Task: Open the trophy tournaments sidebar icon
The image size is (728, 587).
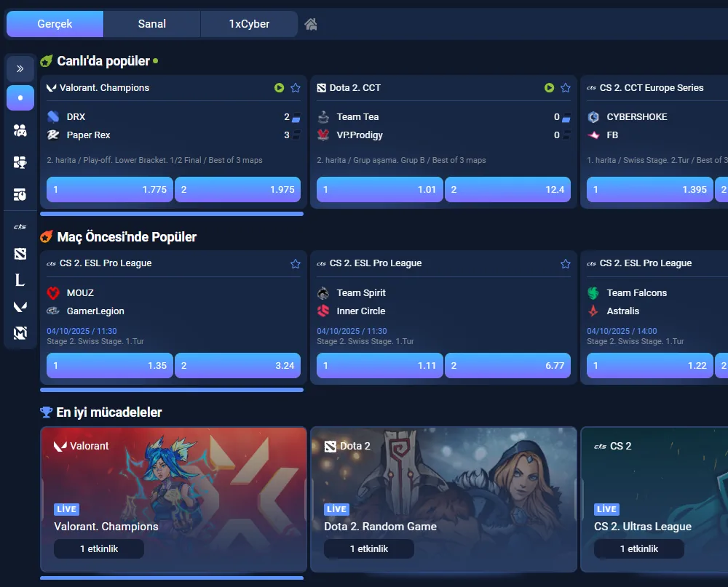Action: tap(20, 162)
